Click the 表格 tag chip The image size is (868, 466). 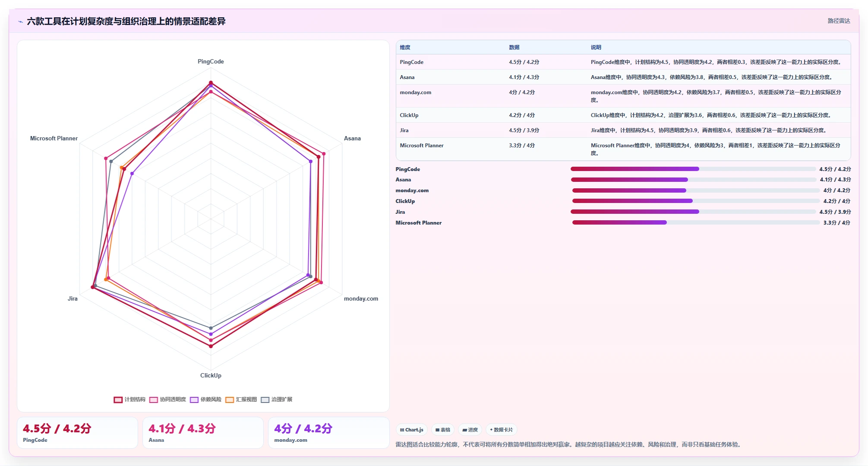click(443, 430)
